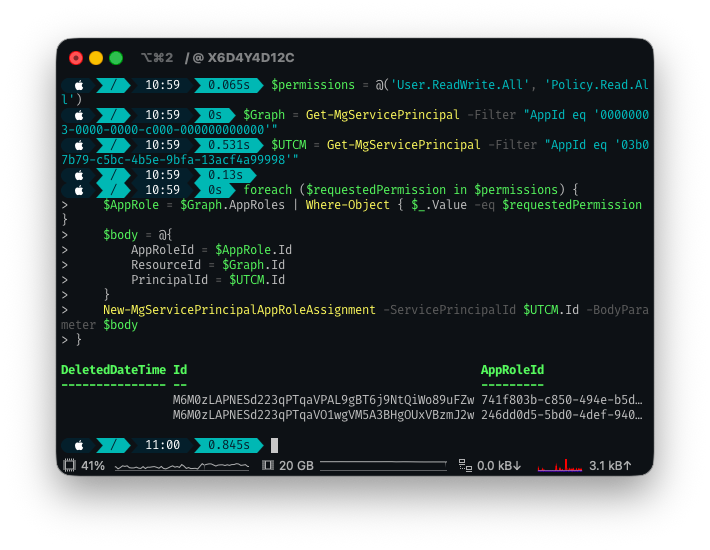Image resolution: width=710 pixels, height=550 pixels.
Task: Click the CPU chip icon in status bar
Action: [69, 465]
